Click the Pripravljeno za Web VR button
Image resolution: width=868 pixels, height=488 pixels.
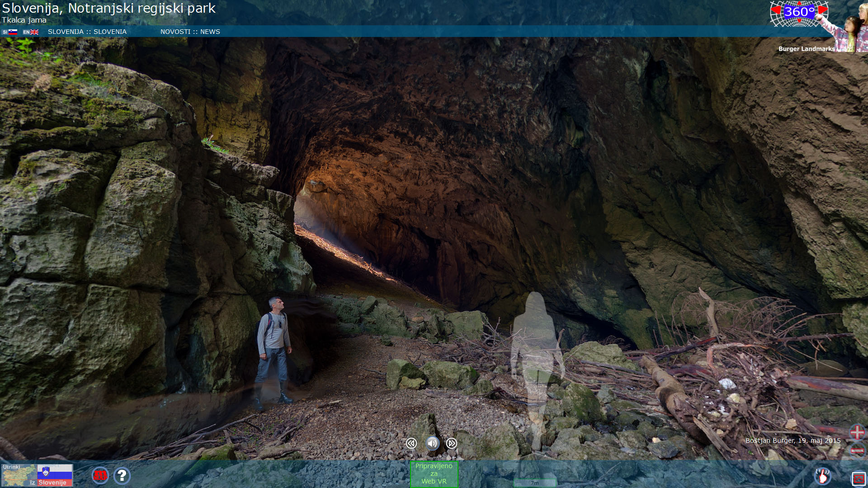click(x=434, y=474)
